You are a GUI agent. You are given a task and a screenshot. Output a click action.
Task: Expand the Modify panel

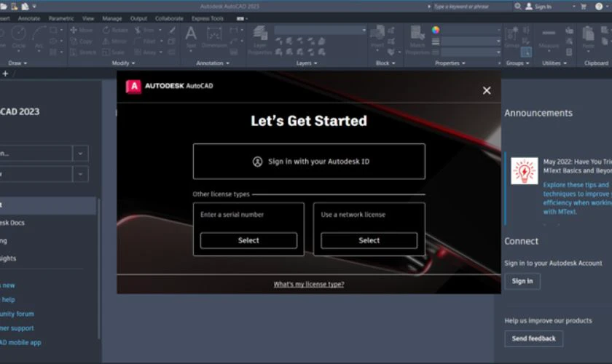point(123,63)
